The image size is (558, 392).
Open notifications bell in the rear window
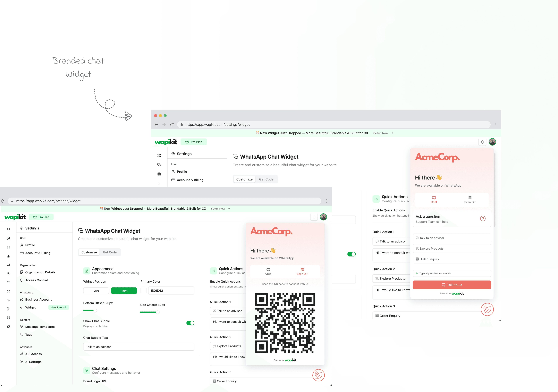pos(482,142)
